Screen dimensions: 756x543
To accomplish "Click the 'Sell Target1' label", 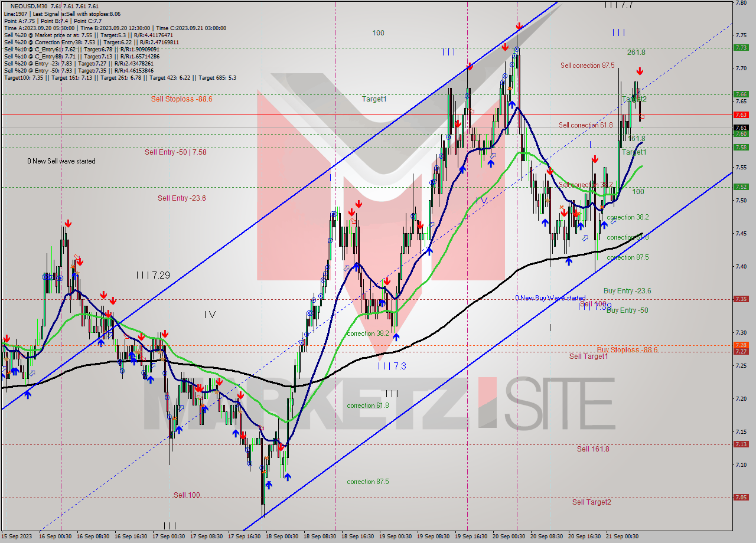I will 589,356.
